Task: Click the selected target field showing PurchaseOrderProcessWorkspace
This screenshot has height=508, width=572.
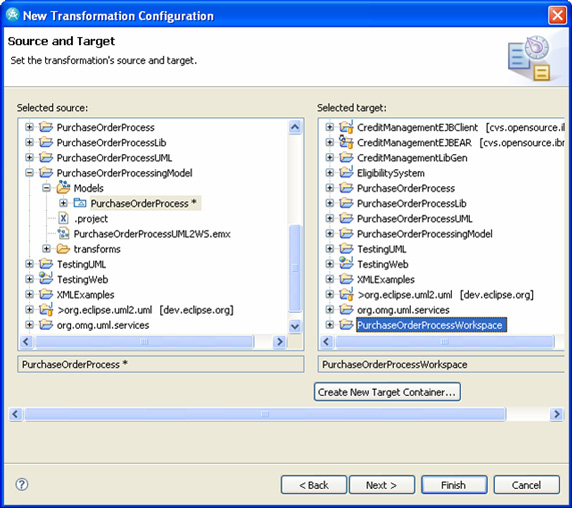Action: point(441,364)
